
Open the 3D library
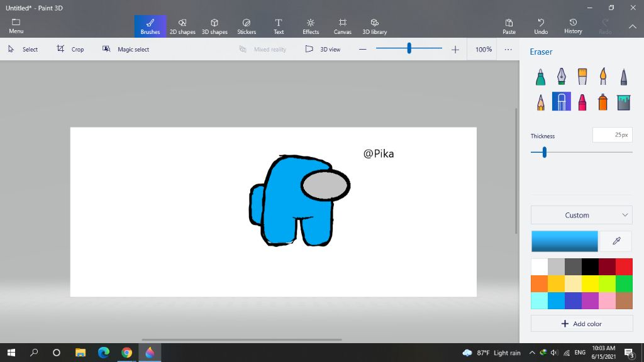[x=375, y=26]
